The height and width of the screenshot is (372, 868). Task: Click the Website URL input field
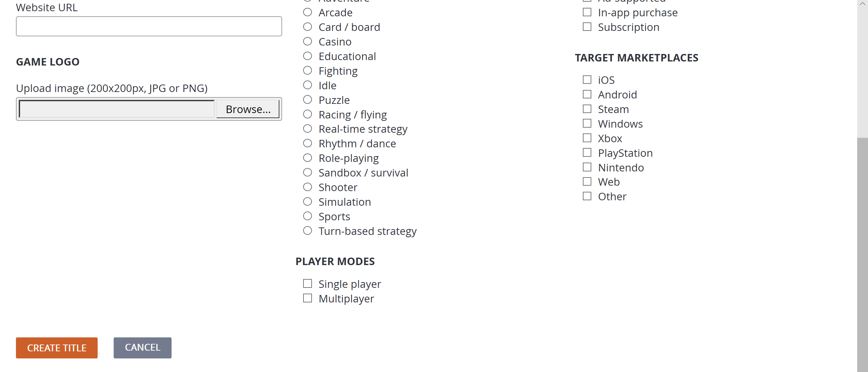[149, 26]
